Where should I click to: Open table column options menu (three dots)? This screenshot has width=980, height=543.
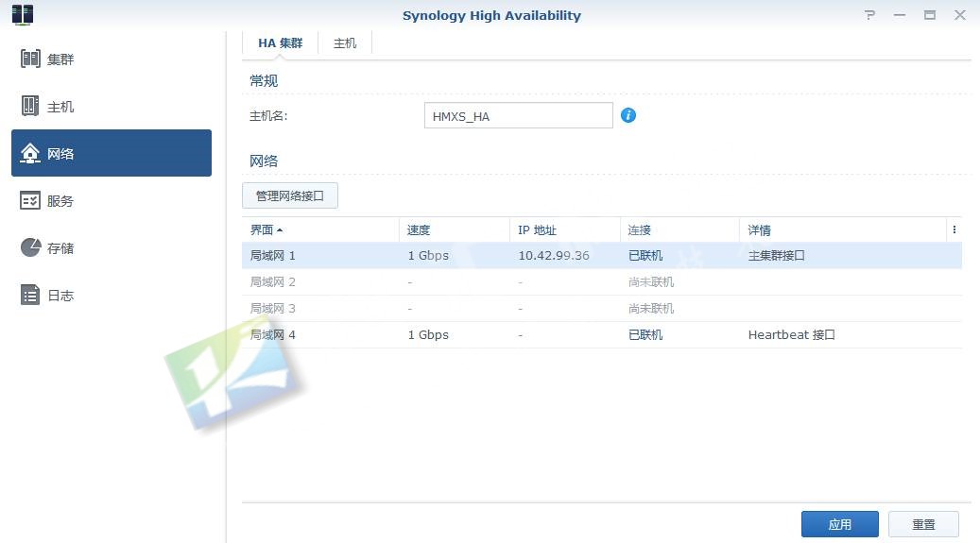pos(954,229)
